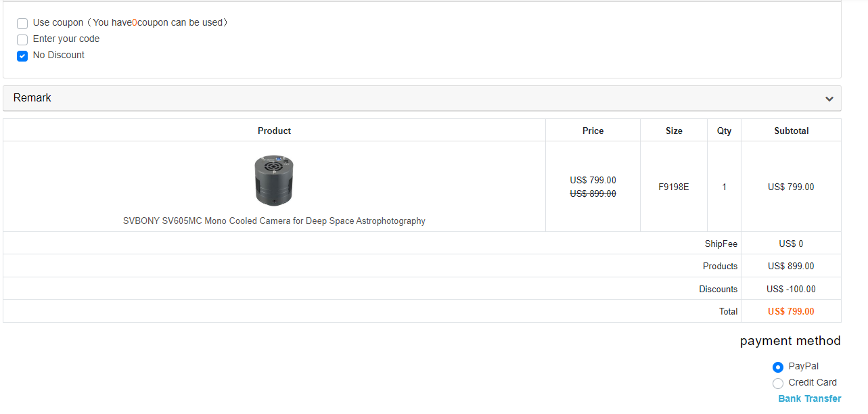The height and width of the screenshot is (414, 868).
Task: Open the SV605MC camera product thumbnail
Action: click(274, 180)
